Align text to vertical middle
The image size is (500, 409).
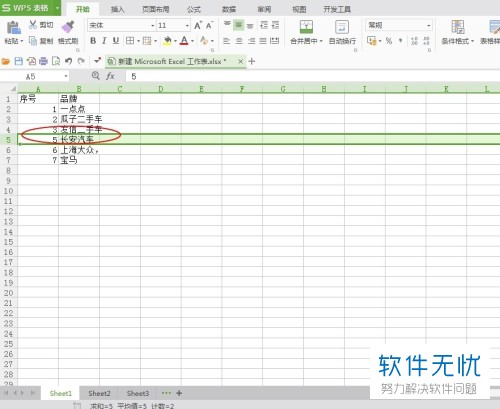point(239,25)
